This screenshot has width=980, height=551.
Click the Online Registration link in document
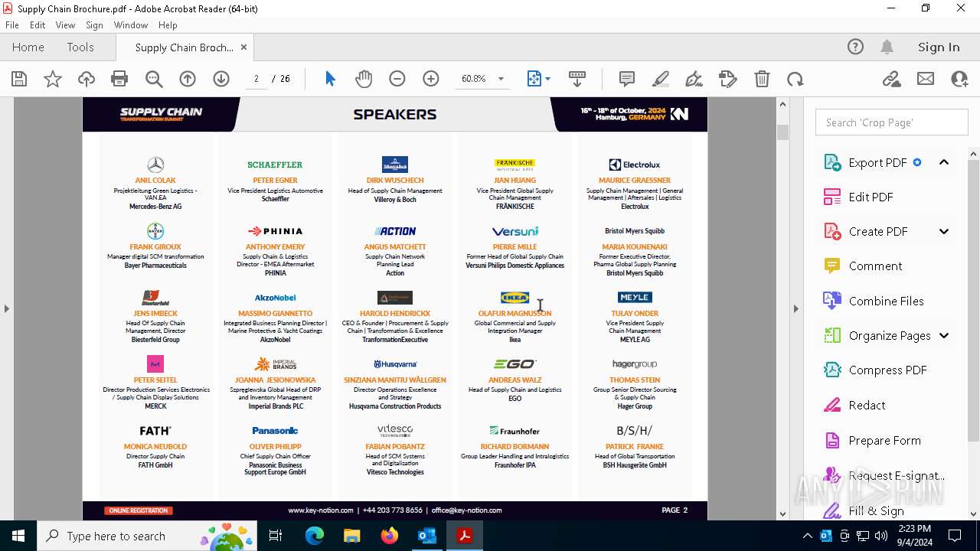[139, 510]
